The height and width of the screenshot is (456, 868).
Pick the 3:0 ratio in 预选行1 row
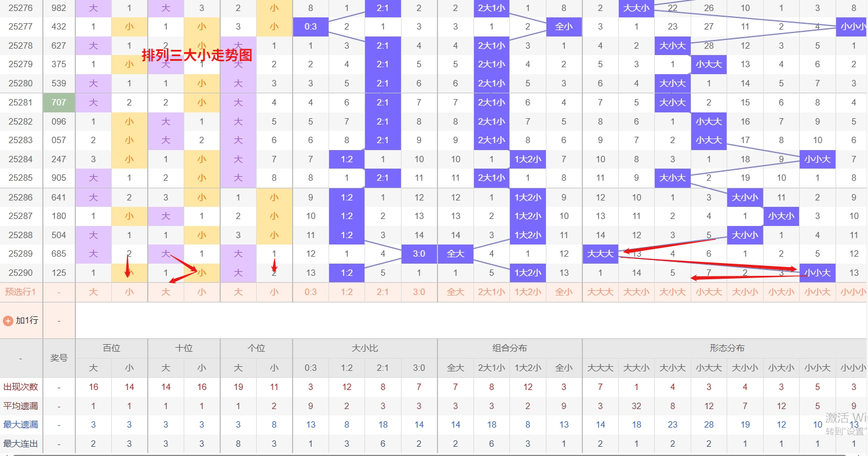pos(419,292)
